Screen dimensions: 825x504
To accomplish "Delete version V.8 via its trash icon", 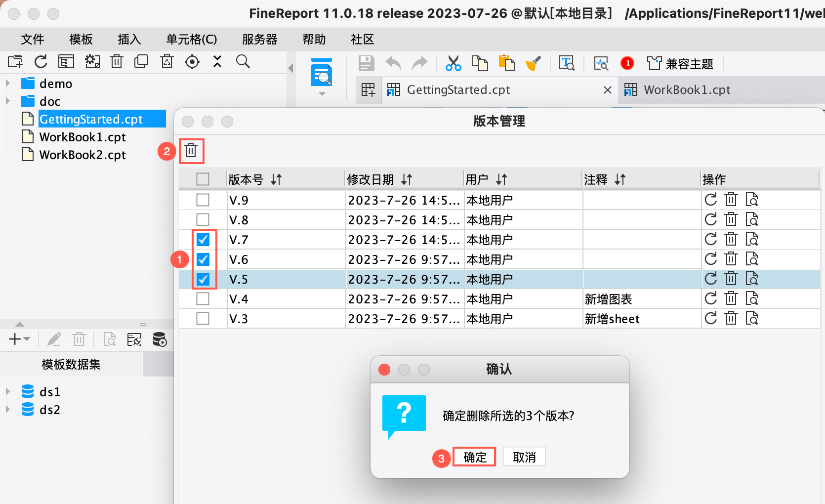I will click(x=731, y=219).
